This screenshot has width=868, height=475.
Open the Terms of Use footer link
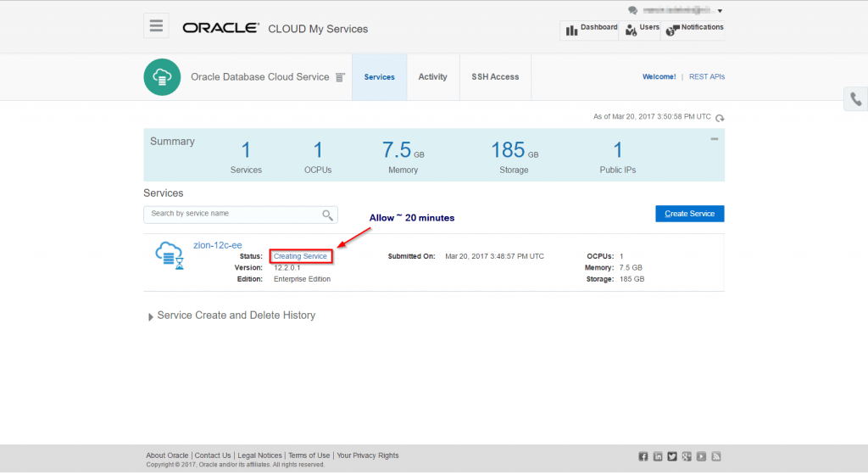(309, 455)
